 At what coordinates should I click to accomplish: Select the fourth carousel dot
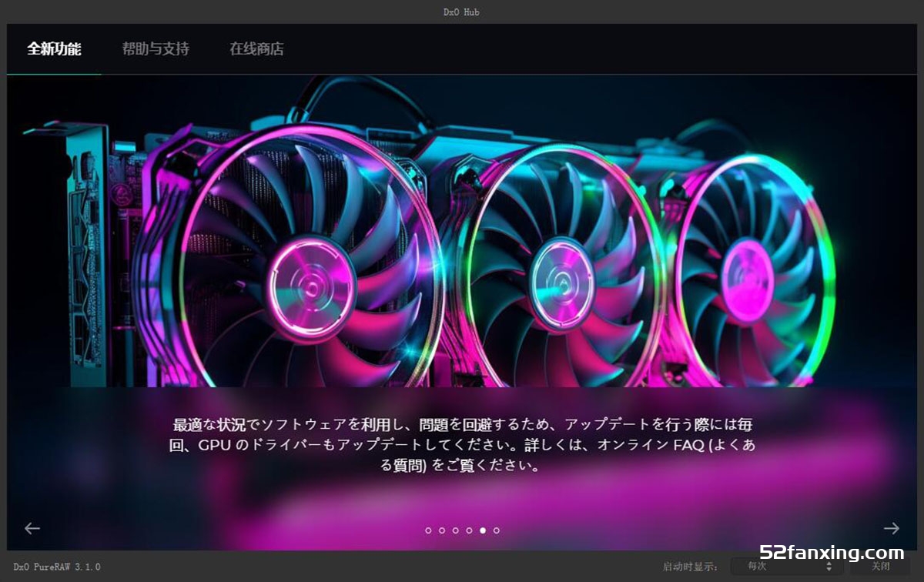(469, 530)
